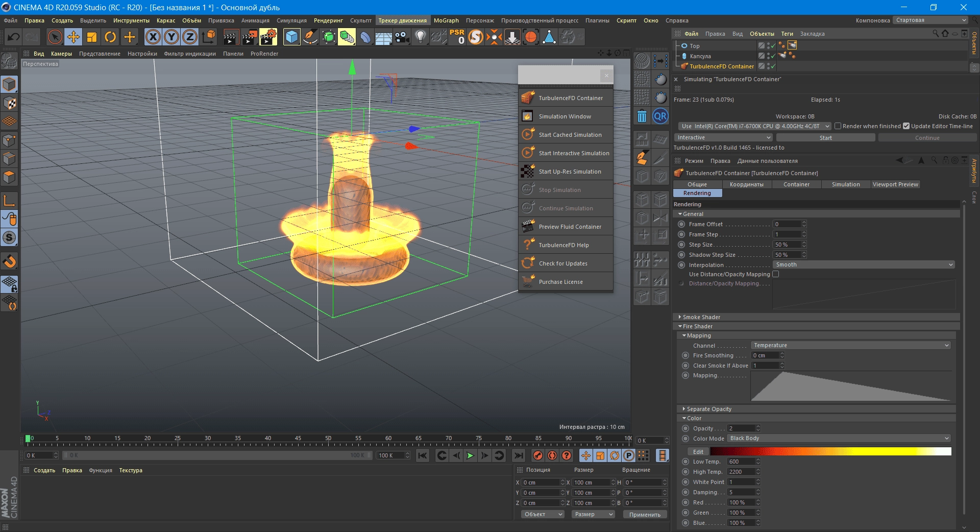Click the QR icon in side palette
Screen dimensions: 980x532
coord(660,116)
